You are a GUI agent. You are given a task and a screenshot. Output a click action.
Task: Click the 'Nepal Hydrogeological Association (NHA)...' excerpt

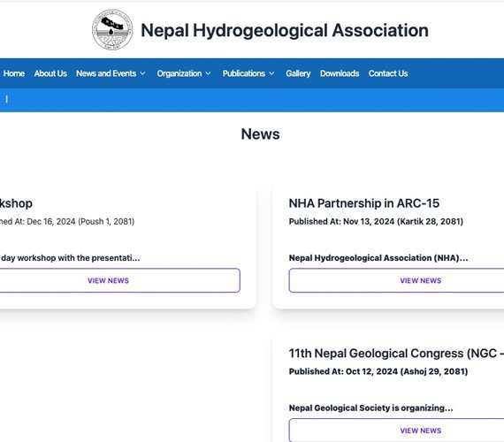point(378,258)
